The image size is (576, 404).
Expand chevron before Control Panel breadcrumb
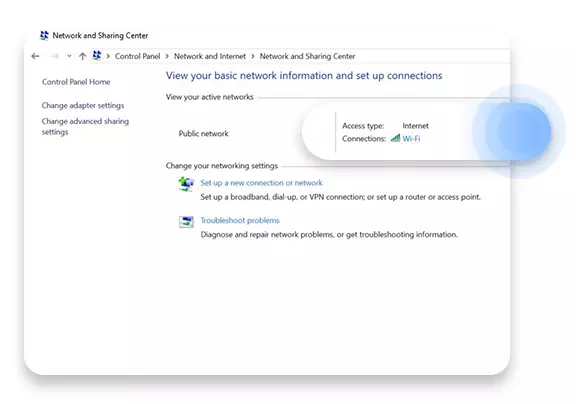[108, 56]
